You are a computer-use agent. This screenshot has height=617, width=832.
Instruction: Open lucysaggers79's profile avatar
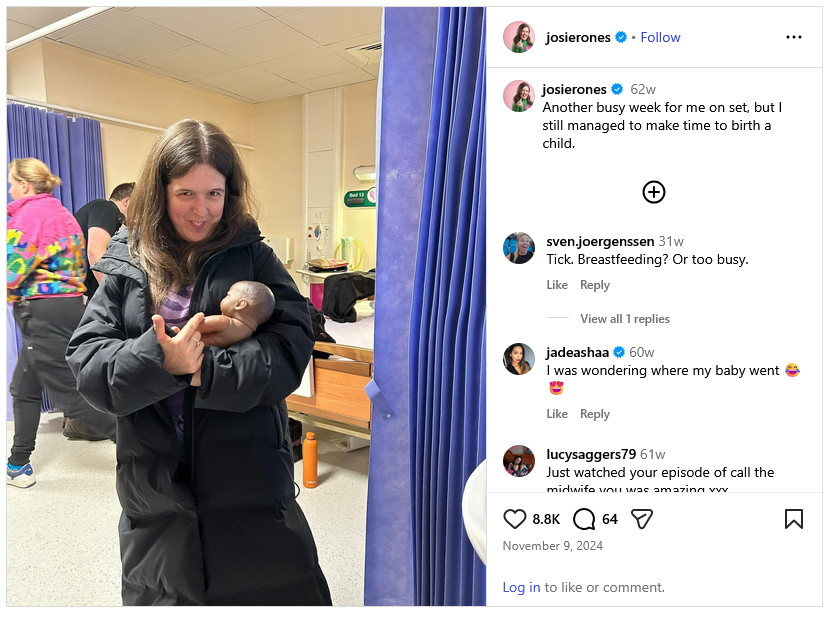[x=519, y=460]
